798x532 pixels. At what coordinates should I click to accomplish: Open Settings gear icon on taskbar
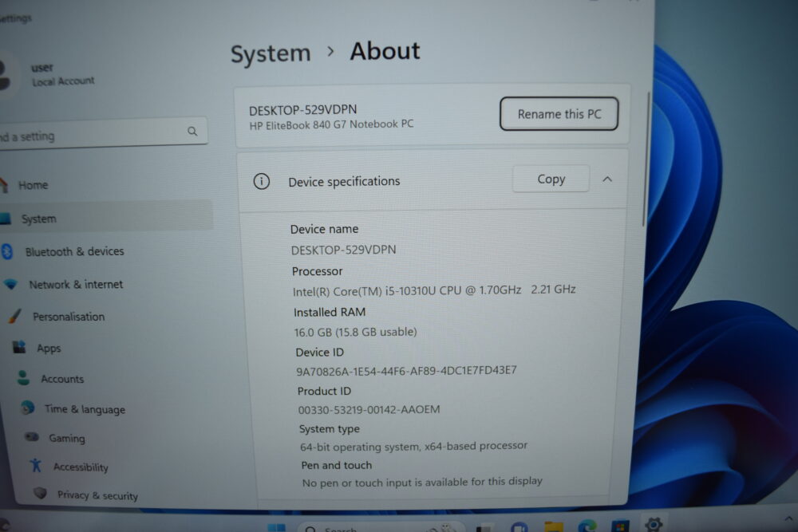point(654,524)
